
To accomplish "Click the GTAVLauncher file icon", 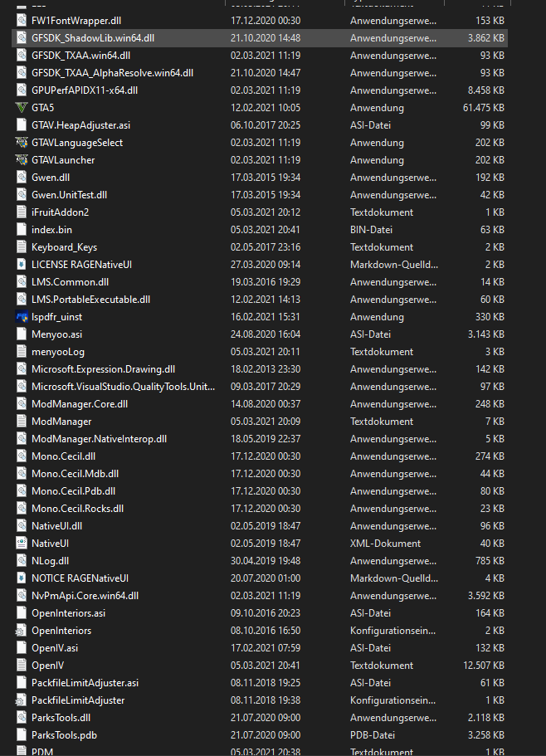I will coord(22,159).
